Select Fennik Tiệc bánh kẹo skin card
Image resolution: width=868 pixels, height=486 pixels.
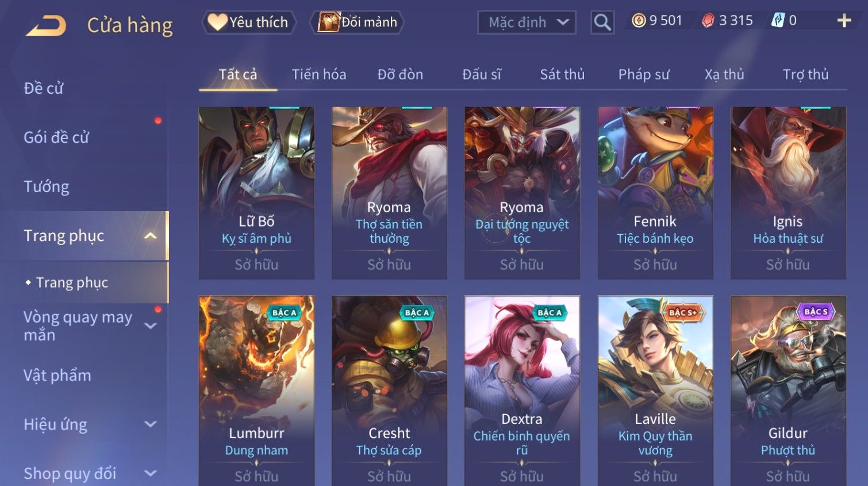click(655, 193)
